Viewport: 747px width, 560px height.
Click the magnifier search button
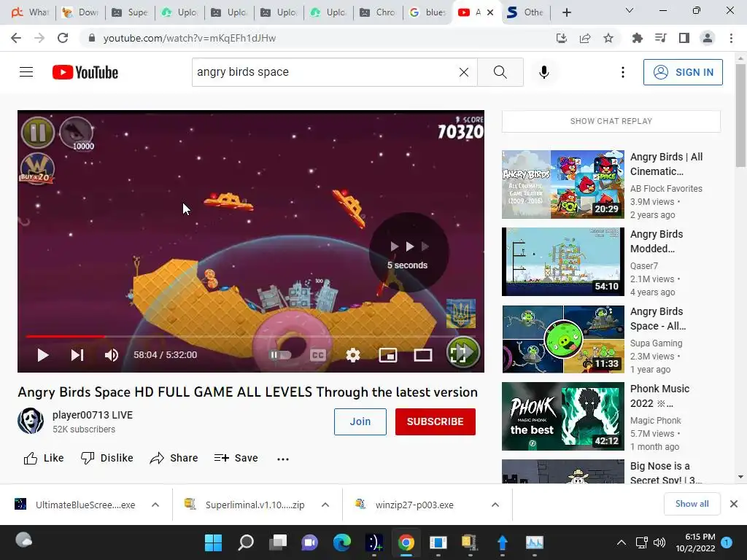tap(500, 72)
